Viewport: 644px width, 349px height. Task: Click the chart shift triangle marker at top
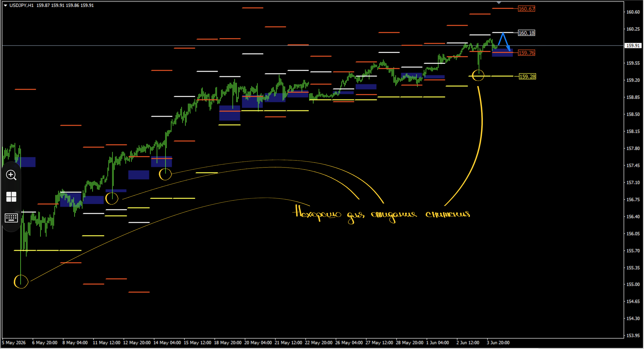point(499,3)
